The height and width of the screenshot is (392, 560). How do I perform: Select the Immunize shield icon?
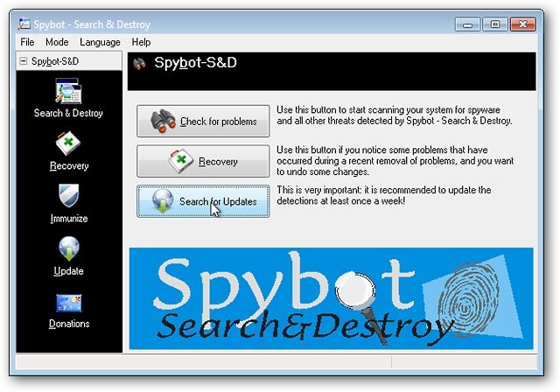[x=68, y=195]
